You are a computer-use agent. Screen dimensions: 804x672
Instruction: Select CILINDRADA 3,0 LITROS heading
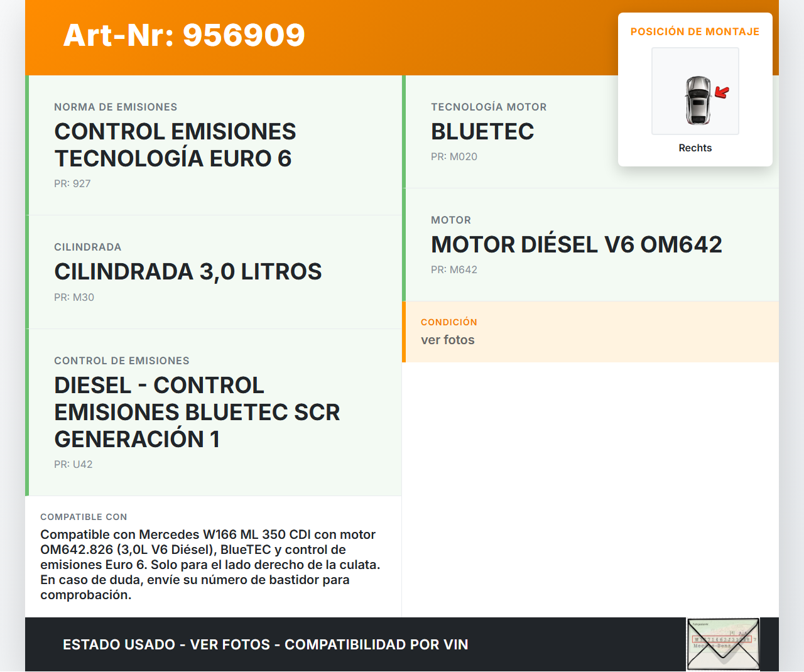[188, 272]
